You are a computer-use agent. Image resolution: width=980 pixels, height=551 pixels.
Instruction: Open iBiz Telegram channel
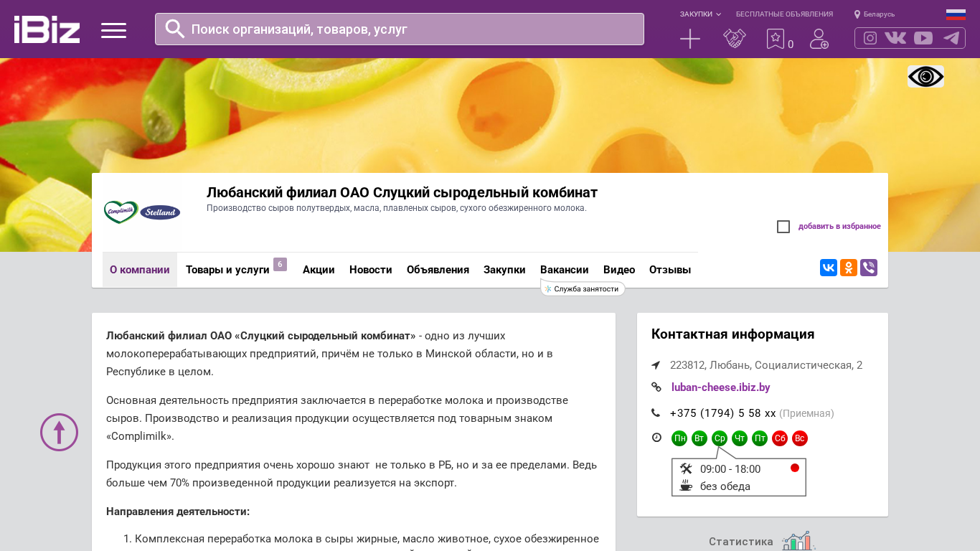951,38
